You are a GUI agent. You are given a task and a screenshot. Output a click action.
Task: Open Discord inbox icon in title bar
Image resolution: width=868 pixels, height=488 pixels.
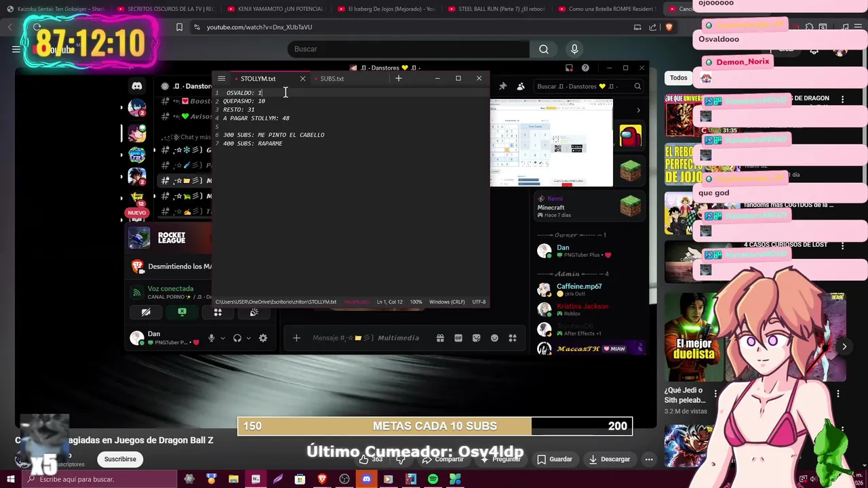[x=569, y=68]
